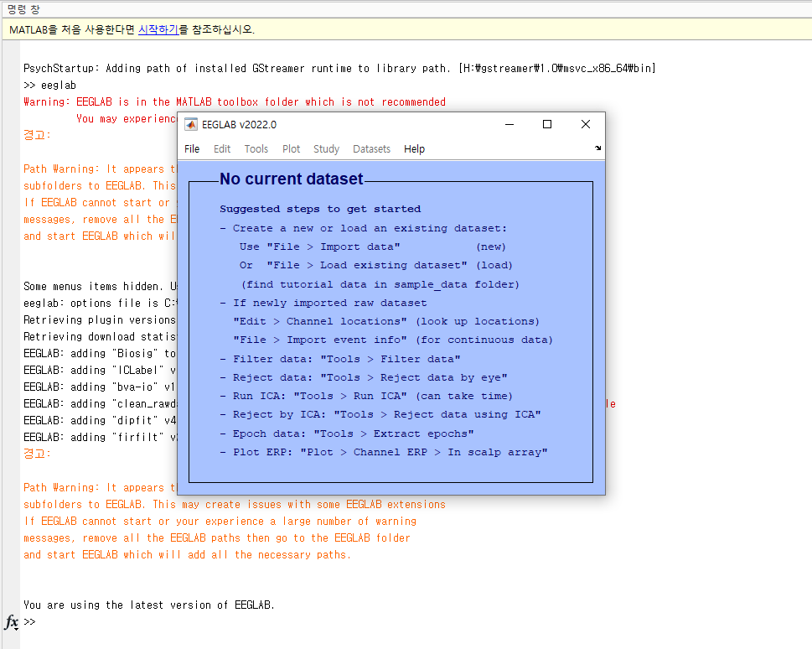Open the Datasets menu in EEGLAB

click(x=371, y=148)
